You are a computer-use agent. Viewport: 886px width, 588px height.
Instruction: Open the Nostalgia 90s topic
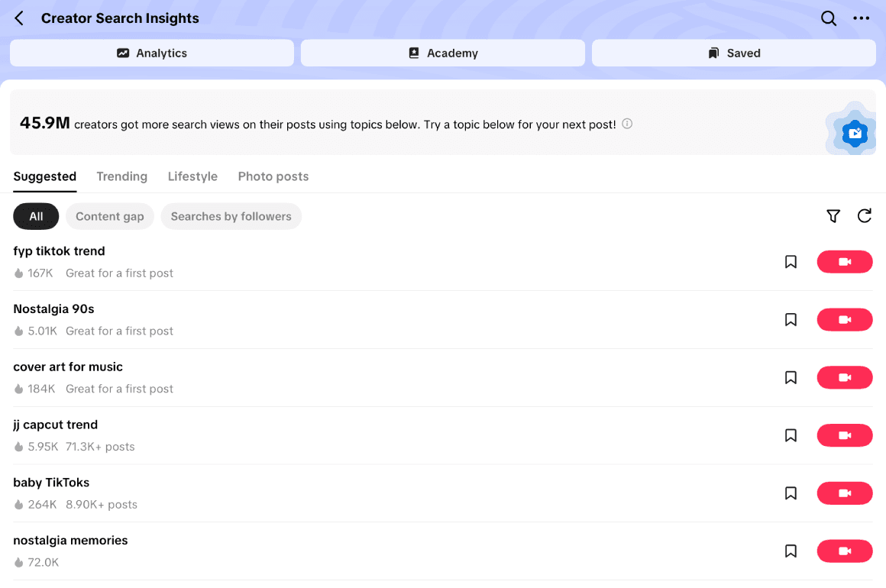pyautogui.click(x=53, y=309)
